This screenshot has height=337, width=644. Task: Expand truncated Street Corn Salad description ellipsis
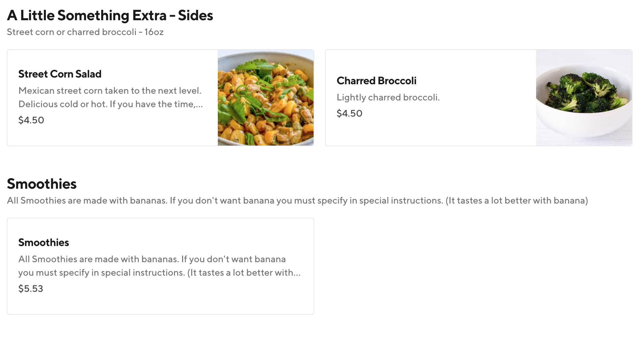(199, 104)
